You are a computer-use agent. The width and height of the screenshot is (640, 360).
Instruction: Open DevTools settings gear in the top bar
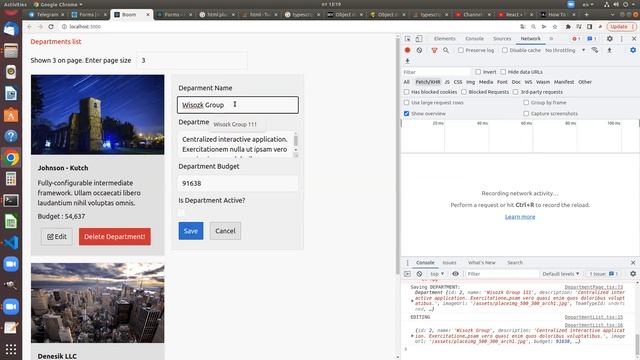[x=609, y=39]
